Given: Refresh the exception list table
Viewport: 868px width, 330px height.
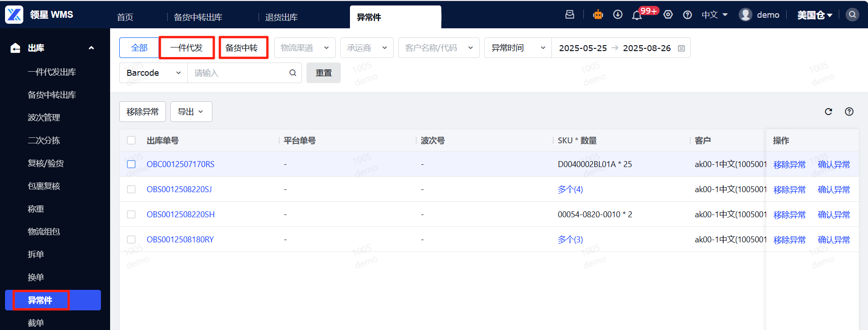Looking at the screenshot, I should coord(828,111).
